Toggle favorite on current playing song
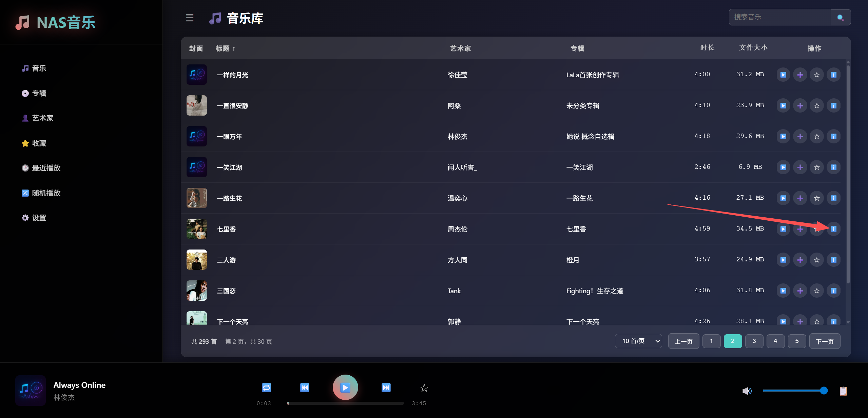Screen dimensions: 868x418 tap(424, 388)
